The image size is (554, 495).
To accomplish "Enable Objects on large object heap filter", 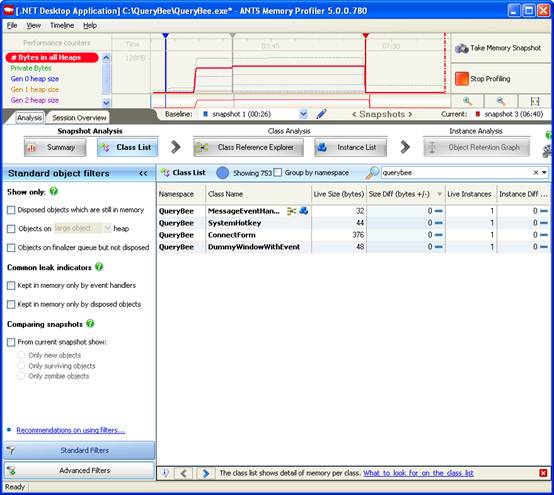I will pyautogui.click(x=11, y=229).
